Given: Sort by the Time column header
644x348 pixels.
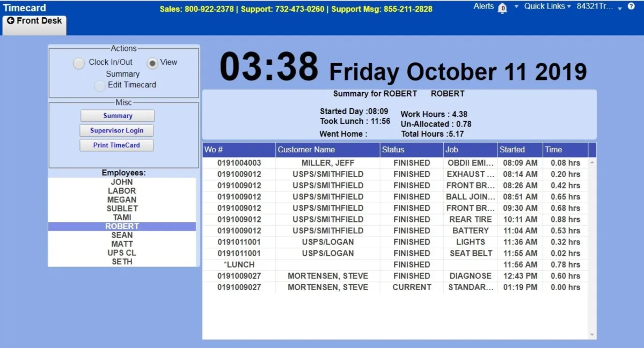Looking at the screenshot, I should point(566,150).
